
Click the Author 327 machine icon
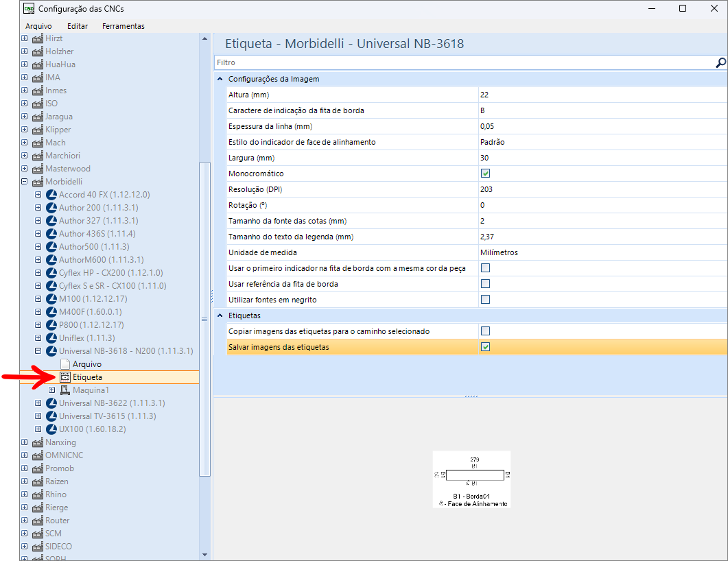[x=51, y=221]
